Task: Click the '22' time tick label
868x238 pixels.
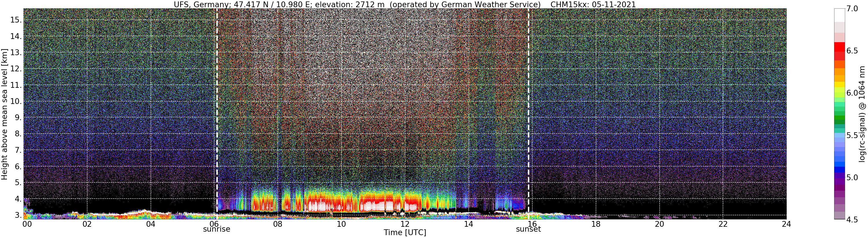Action: [x=723, y=224]
